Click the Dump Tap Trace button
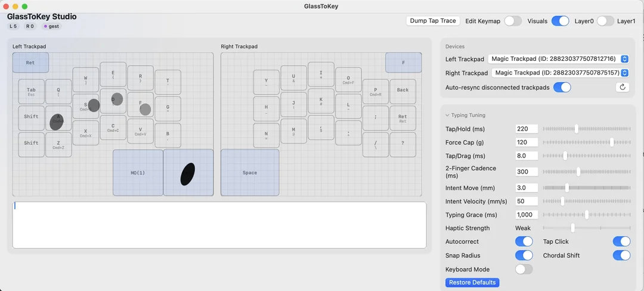This screenshot has height=291, width=644. point(433,21)
